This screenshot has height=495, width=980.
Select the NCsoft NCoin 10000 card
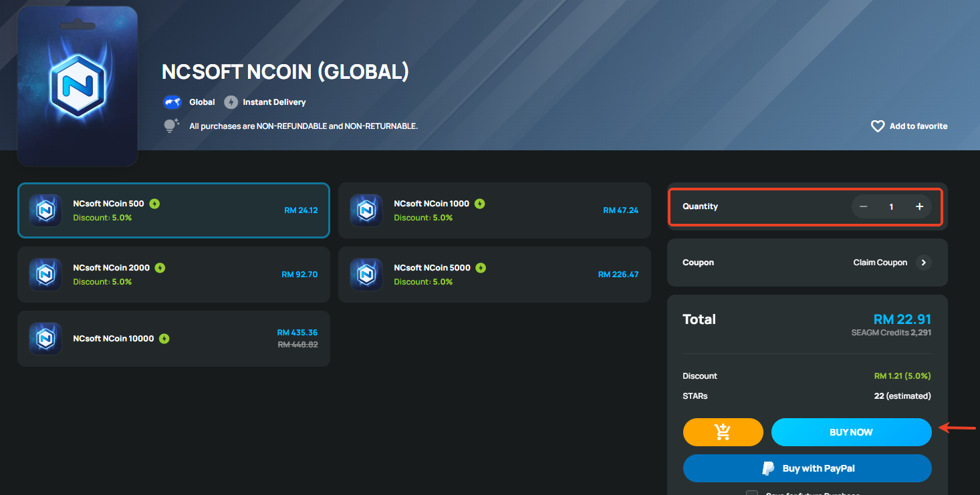tap(174, 339)
